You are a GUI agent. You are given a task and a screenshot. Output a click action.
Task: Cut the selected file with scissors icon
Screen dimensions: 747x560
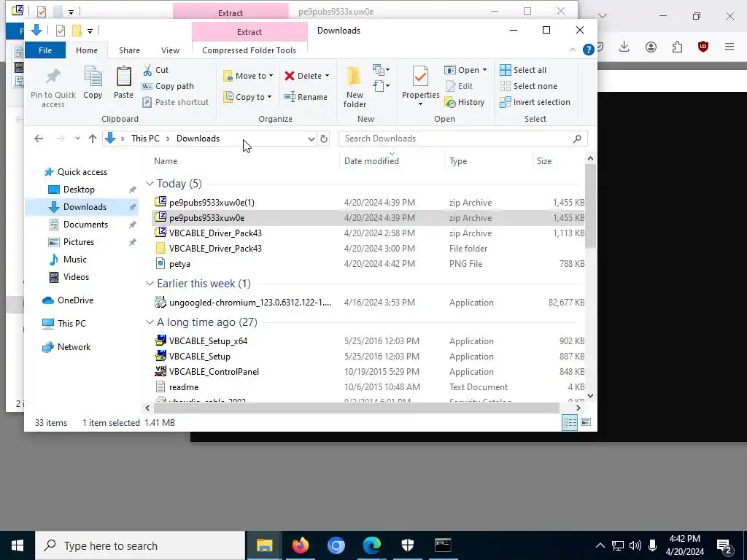tap(156, 70)
